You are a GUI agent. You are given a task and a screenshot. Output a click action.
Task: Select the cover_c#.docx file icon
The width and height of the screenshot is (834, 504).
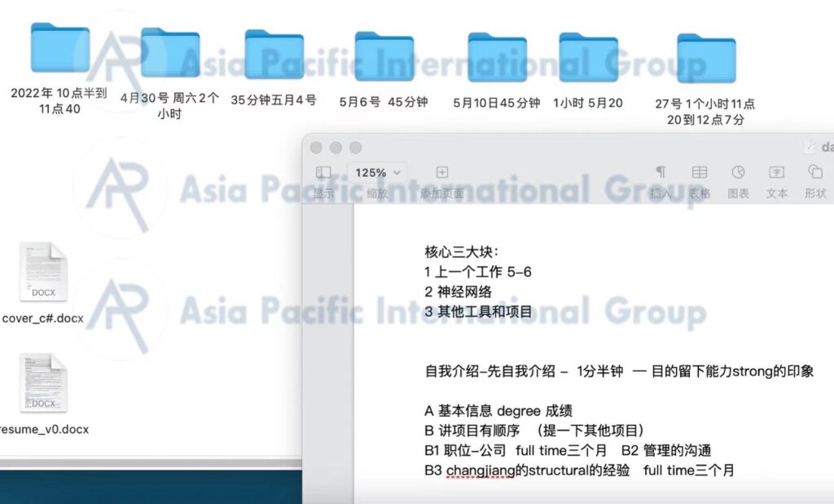tap(43, 272)
